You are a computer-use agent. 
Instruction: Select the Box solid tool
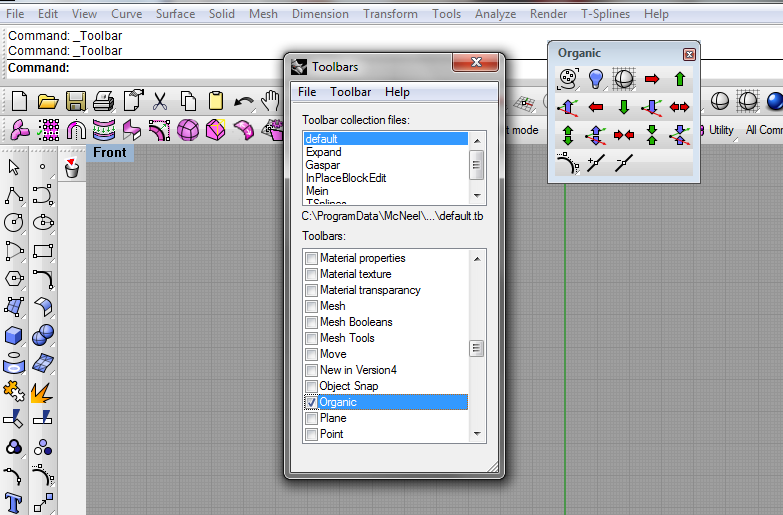tap(14, 335)
